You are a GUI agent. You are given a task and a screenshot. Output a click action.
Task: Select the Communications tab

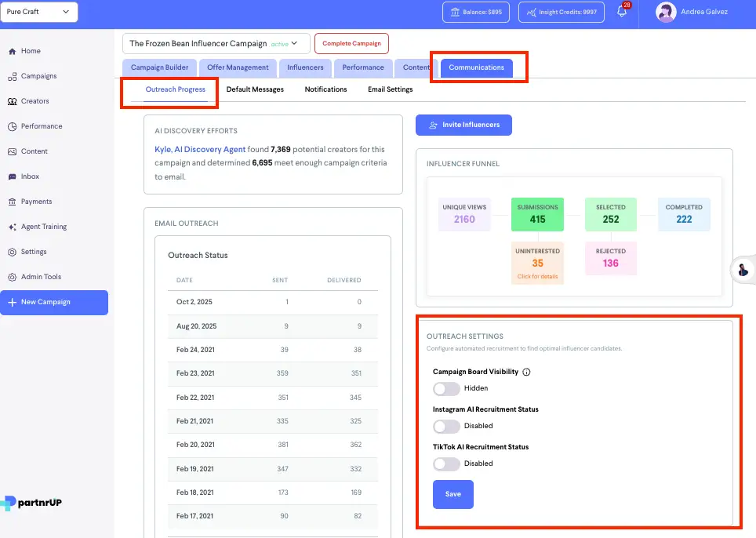(x=476, y=68)
